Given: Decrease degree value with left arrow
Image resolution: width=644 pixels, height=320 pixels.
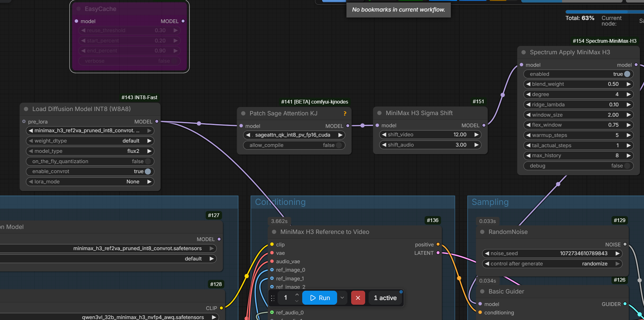Looking at the screenshot, I should (528, 94).
